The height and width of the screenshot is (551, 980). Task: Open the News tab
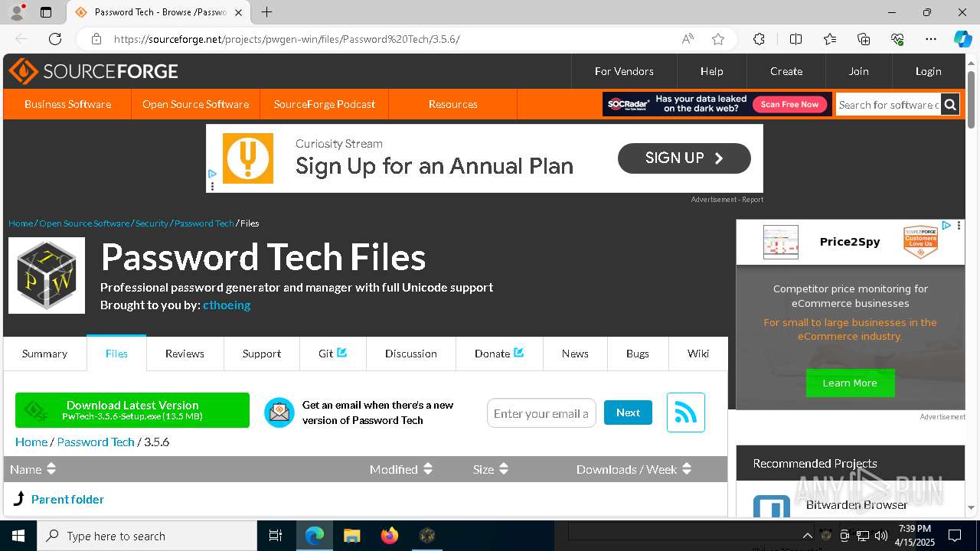(575, 354)
